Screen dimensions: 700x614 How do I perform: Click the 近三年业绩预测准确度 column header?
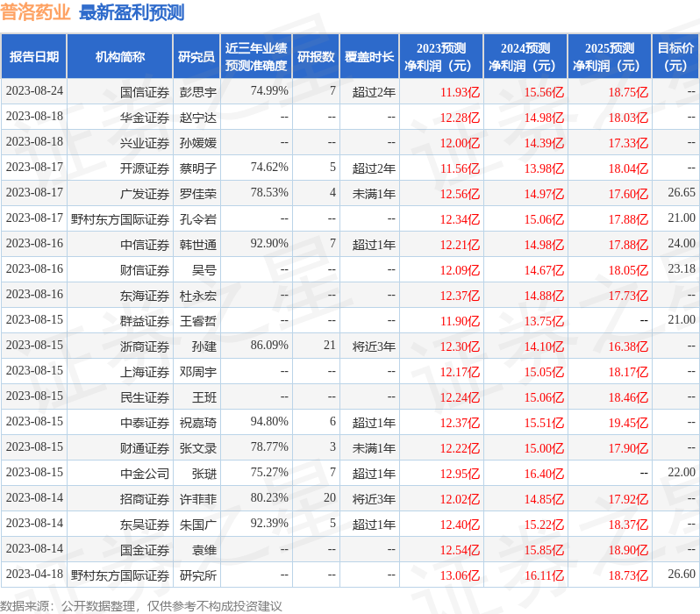click(x=256, y=57)
